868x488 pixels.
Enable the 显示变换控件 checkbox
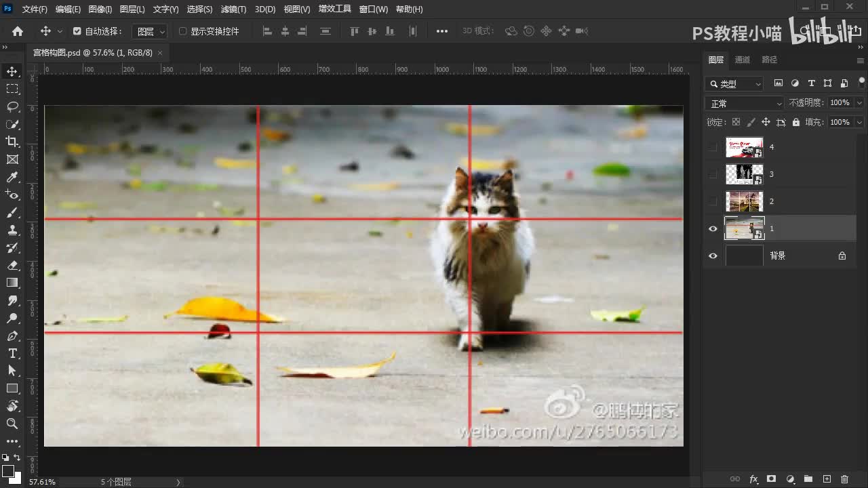[x=182, y=31]
